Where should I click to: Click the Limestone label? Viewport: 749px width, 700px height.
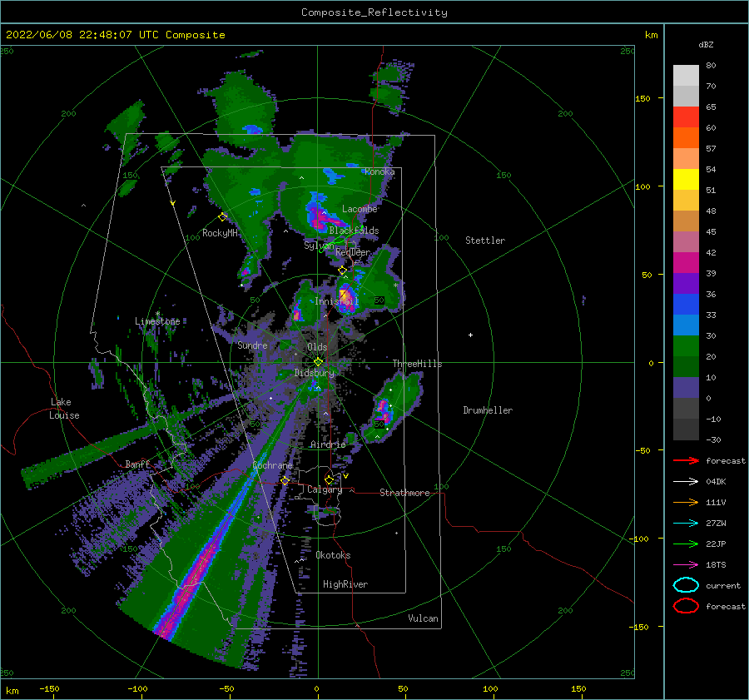coord(157,321)
